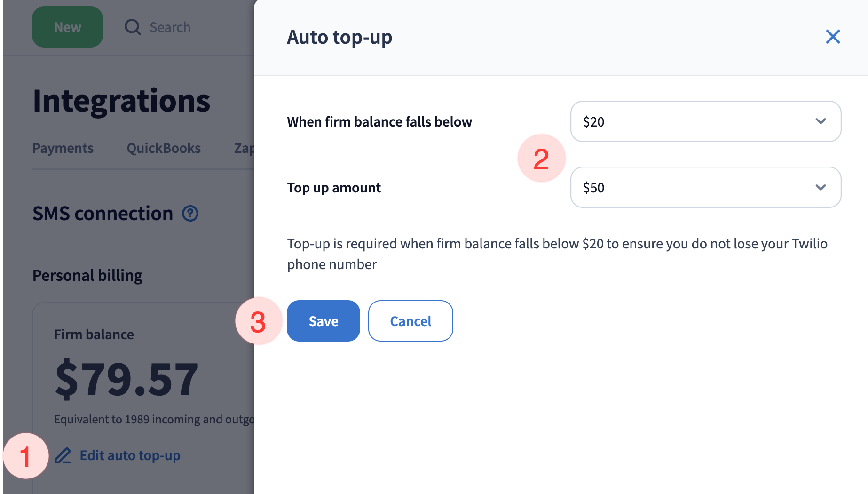
Task: Click the SMS connection heading
Action: coord(103,214)
